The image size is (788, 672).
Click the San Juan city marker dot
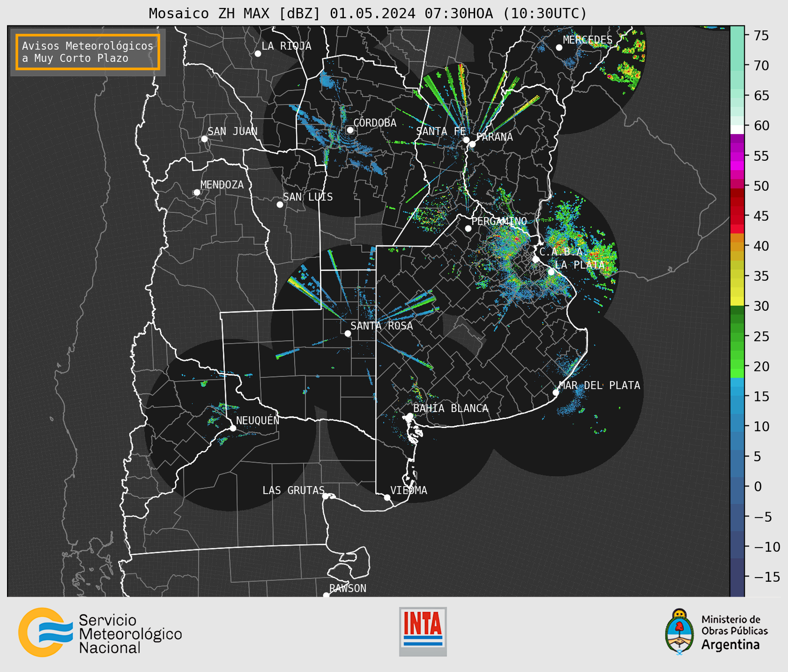pyautogui.click(x=204, y=139)
